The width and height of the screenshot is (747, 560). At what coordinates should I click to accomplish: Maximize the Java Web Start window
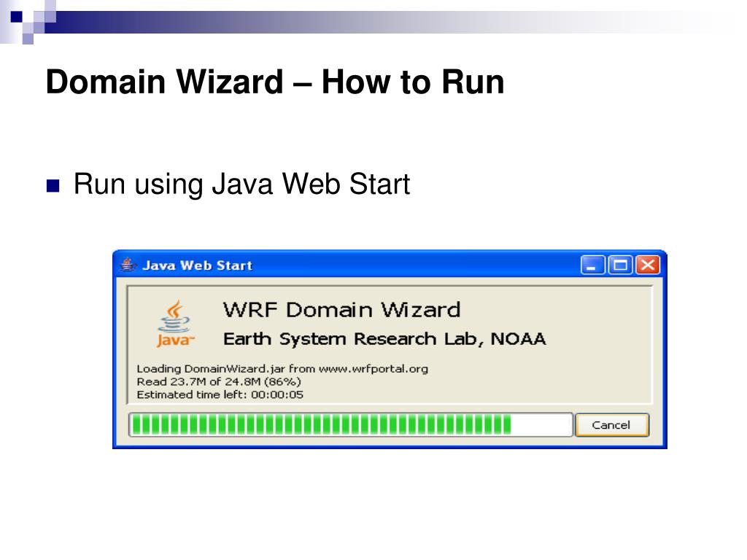[x=620, y=265]
